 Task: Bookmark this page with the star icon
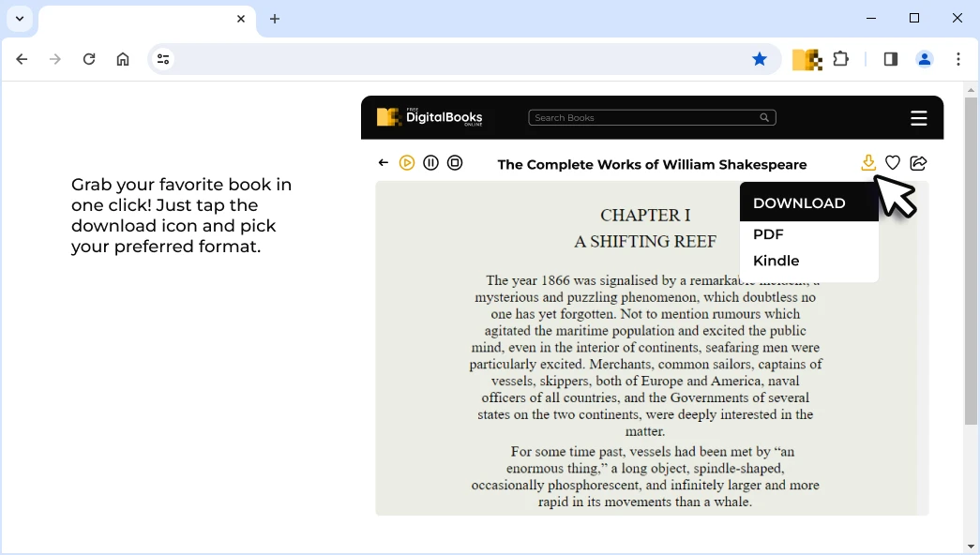coord(760,59)
